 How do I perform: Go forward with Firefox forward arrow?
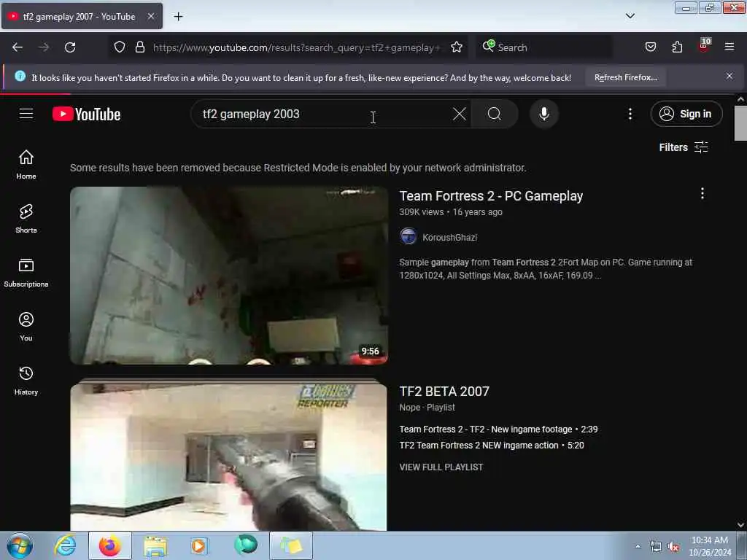coord(44,47)
